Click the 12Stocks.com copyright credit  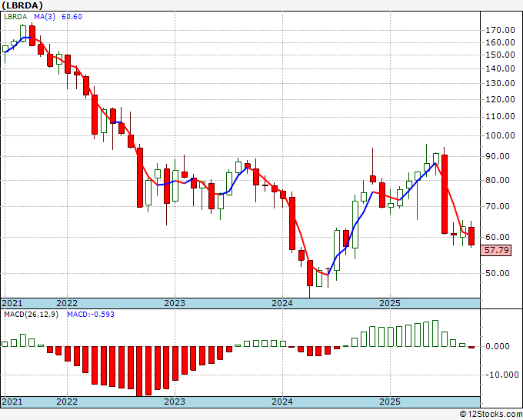[x=491, y=415]
